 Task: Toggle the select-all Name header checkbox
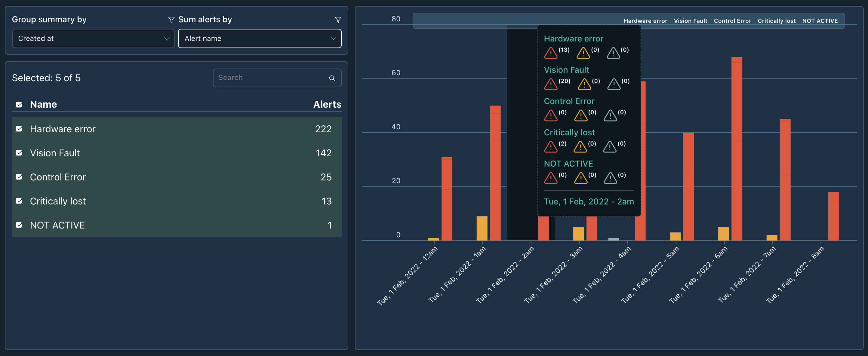coord(19,105)
